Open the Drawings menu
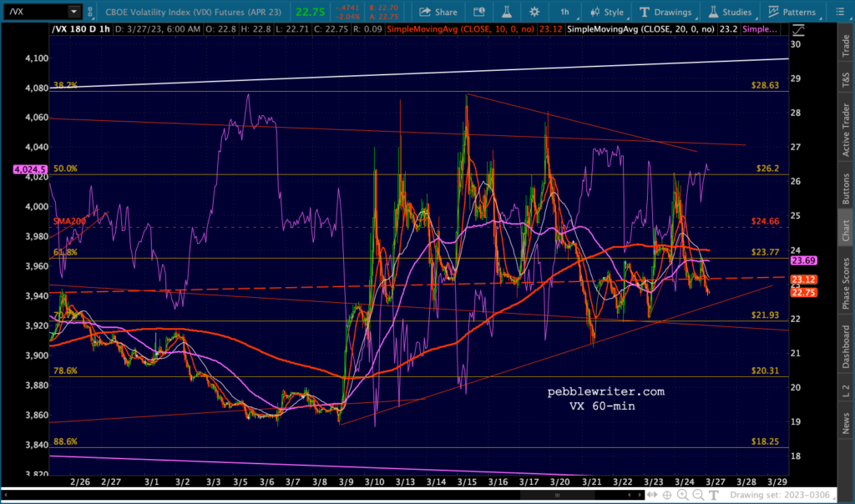The width and height of the screenshot is (855, 504). [x=665, y=12]
